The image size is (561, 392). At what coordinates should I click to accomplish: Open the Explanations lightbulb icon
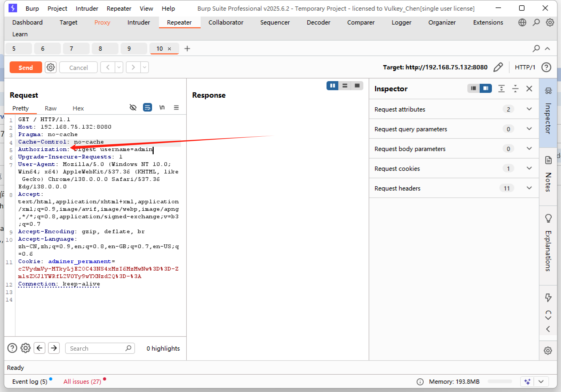548,218
